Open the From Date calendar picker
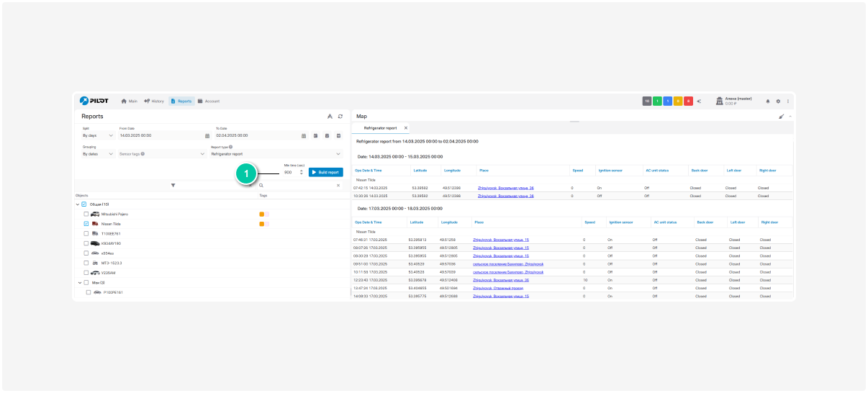This screenshot has height=393, width=868. point(207,135)
